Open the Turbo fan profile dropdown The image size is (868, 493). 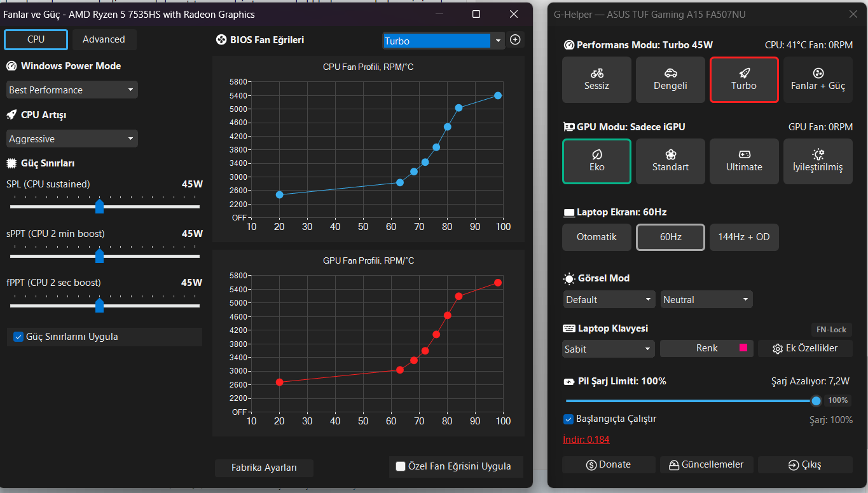pos(443,41)
